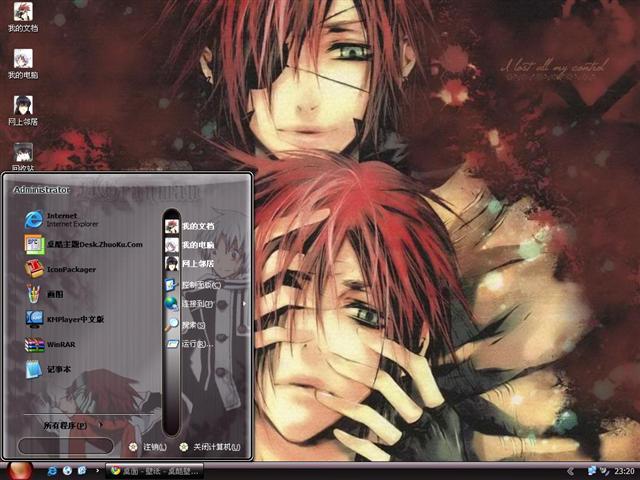640x480 pixels.
Task: Expand quick launch overflow chevron
Action: (97, 471)
